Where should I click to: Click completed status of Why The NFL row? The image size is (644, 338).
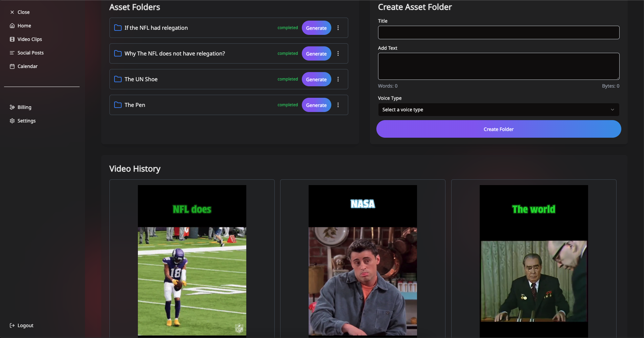(288, 53)
